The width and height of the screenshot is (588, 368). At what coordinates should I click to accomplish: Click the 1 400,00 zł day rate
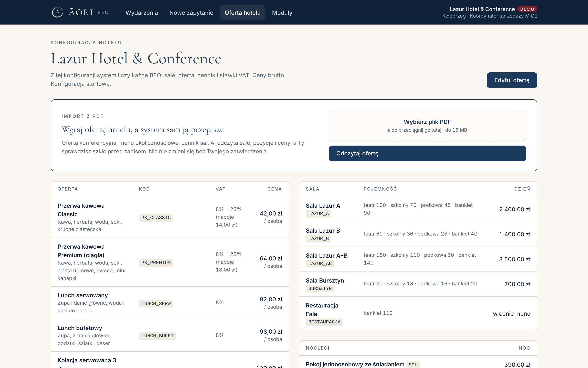515,234
